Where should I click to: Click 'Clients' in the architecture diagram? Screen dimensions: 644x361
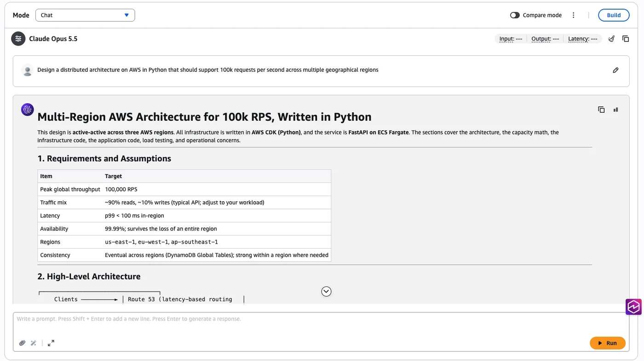(x=66, y=299)
